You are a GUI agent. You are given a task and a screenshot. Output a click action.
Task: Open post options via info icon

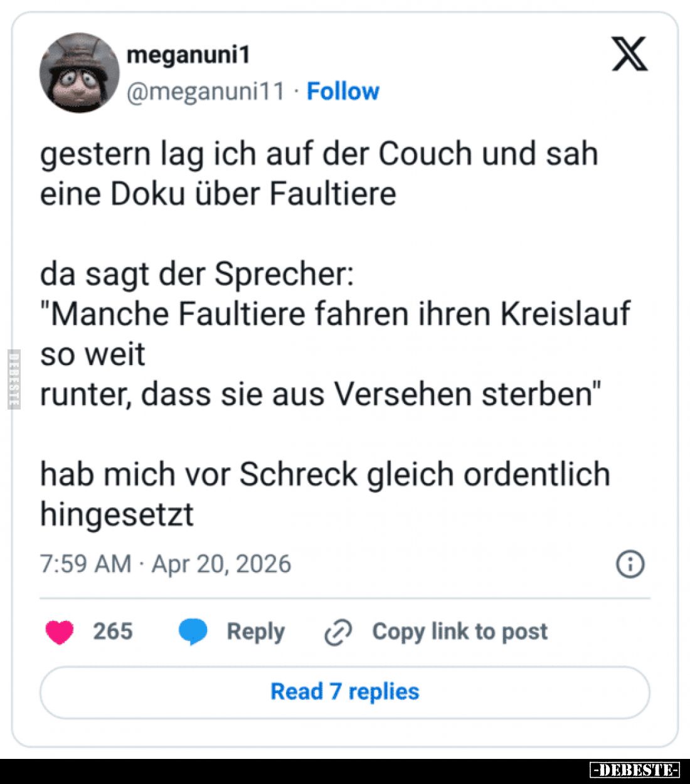tap(630, 564)
